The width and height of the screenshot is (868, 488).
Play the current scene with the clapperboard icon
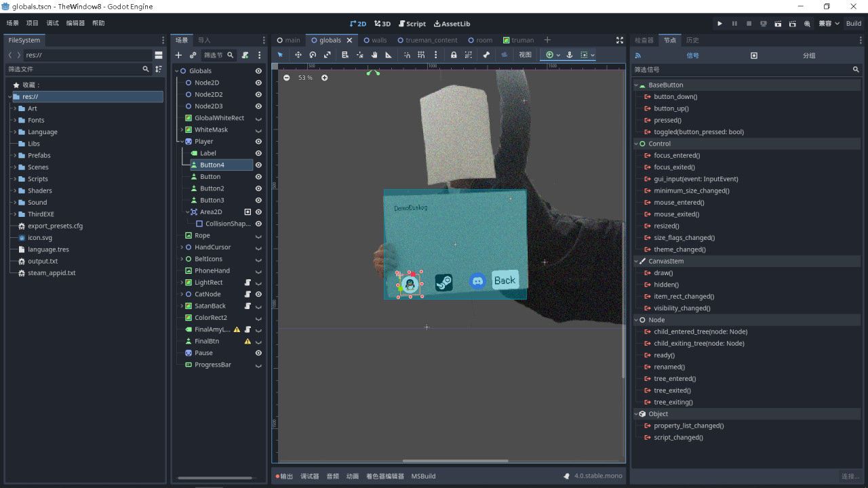[778, 24]
